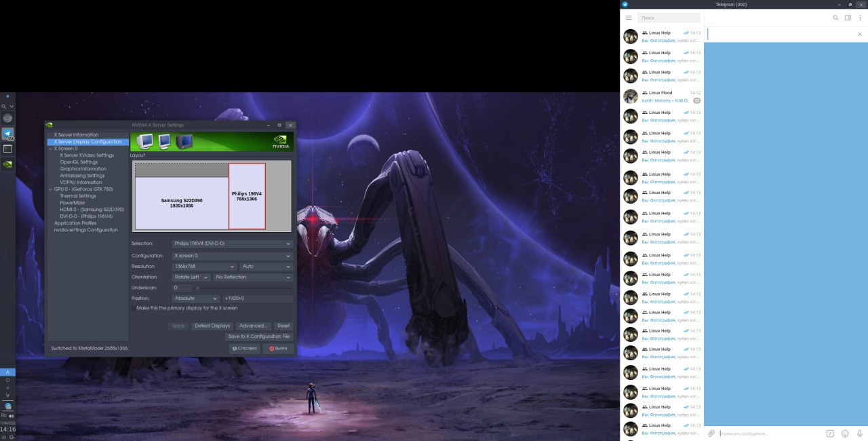
Task: Click the Advanced... button
Action: pyautogui.click(x=254, y=326)
